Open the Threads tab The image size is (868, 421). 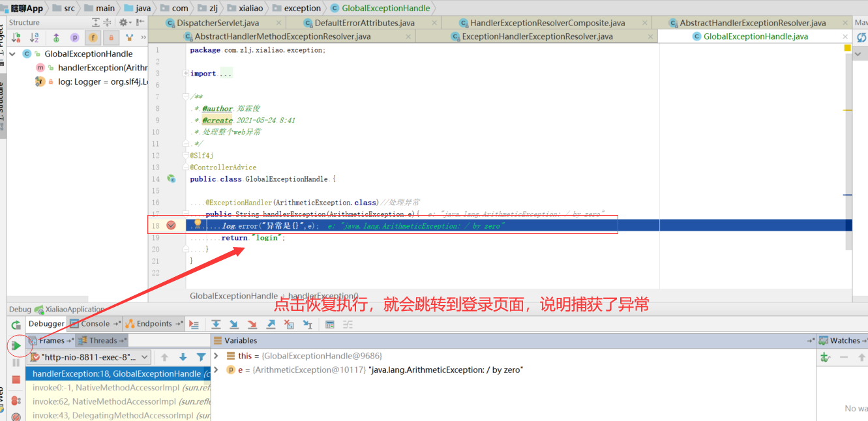[102, 340]
